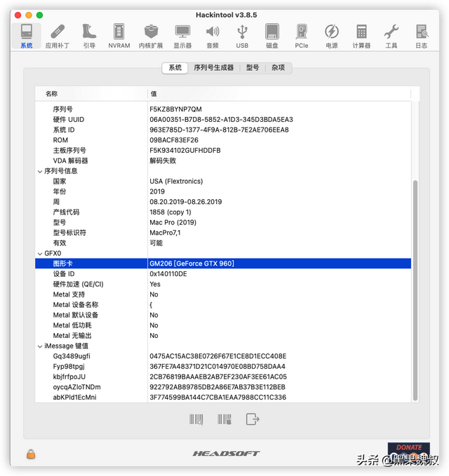
Task: Select the Gq3489ugfi key row
Action: coord(223,356)
